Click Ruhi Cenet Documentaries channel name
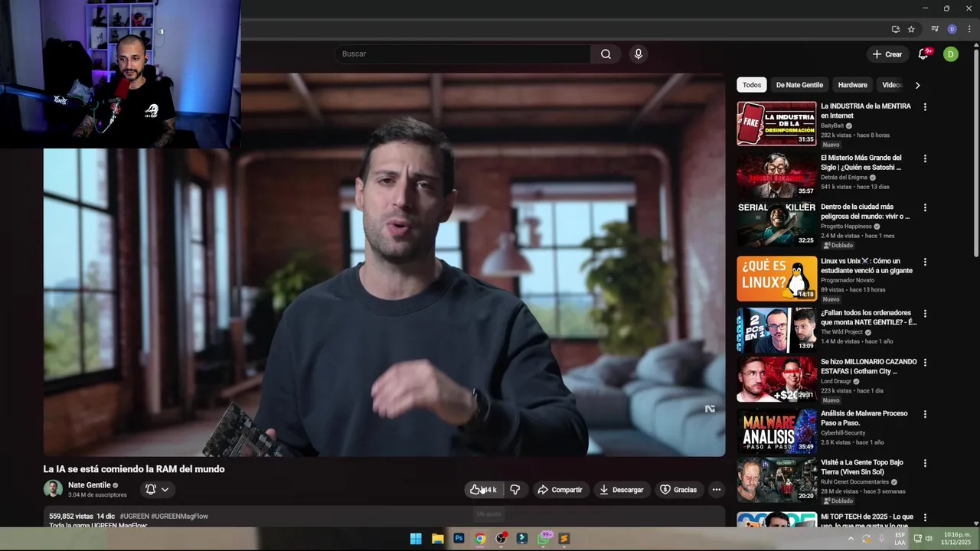This screenshot has height=551, width=980. (x=854, y=482)
